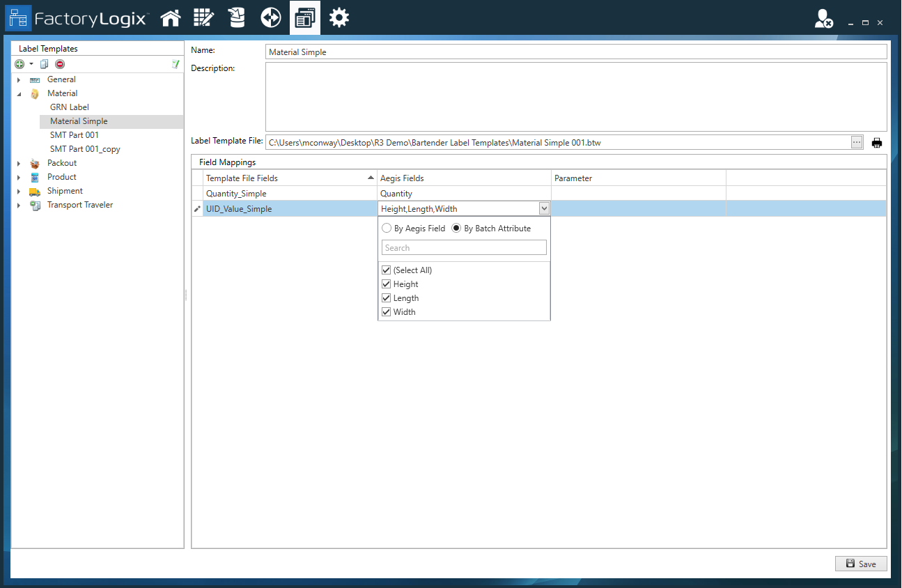Uncheck the Height attribute checkbox

tap(387, 284)
